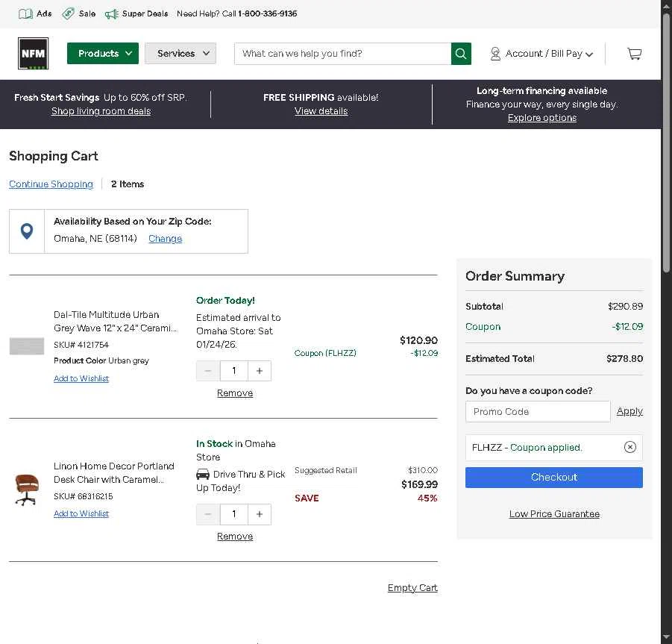This screenshot has width=672, height=644.
Task: Apply the promo code
Action: click(x=629, y=411)
